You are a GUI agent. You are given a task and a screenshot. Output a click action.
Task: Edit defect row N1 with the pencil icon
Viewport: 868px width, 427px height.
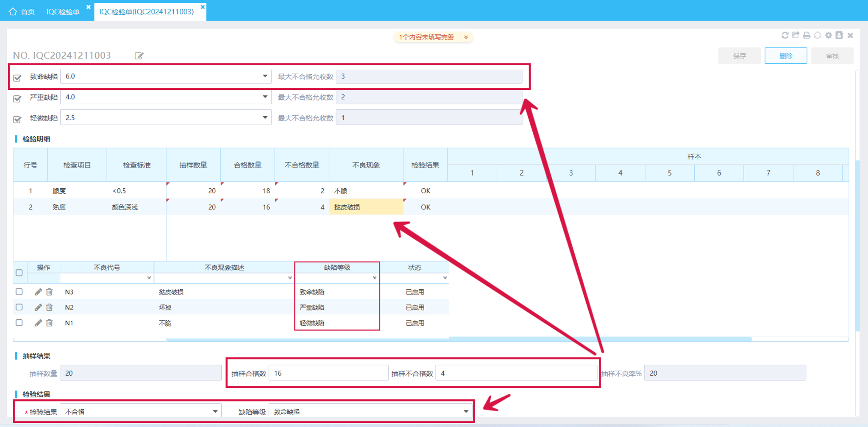38,323
